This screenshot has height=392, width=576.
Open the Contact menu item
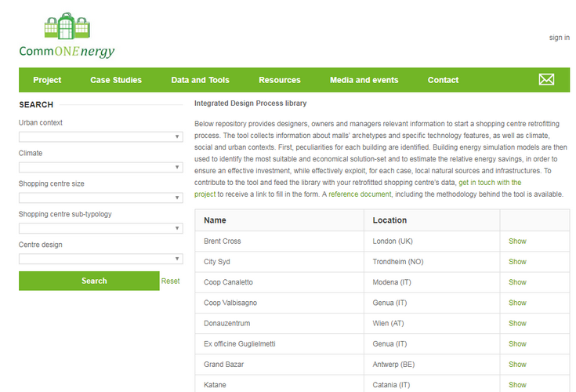pyautogui.click(x=443, y=80)
